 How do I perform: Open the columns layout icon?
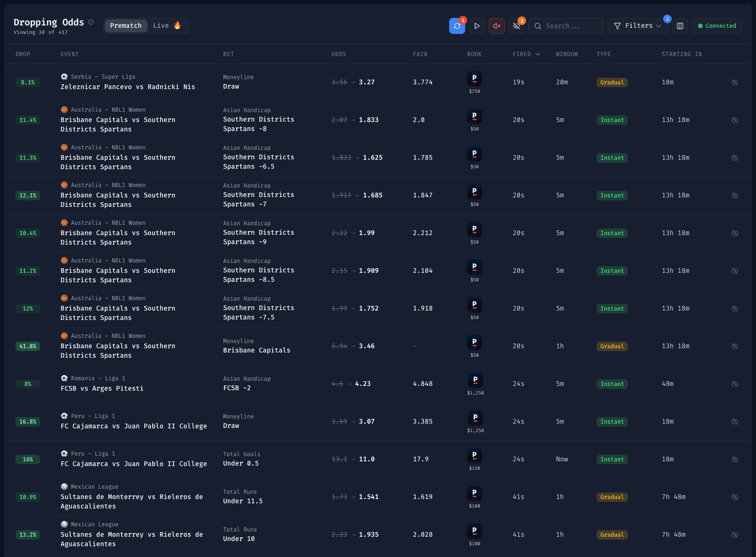click(680, 26)
